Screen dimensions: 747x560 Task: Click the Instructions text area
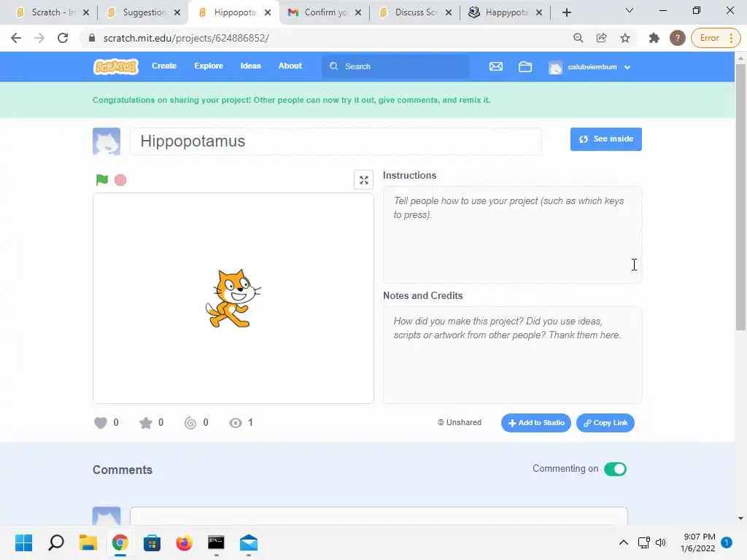[512, 235]
